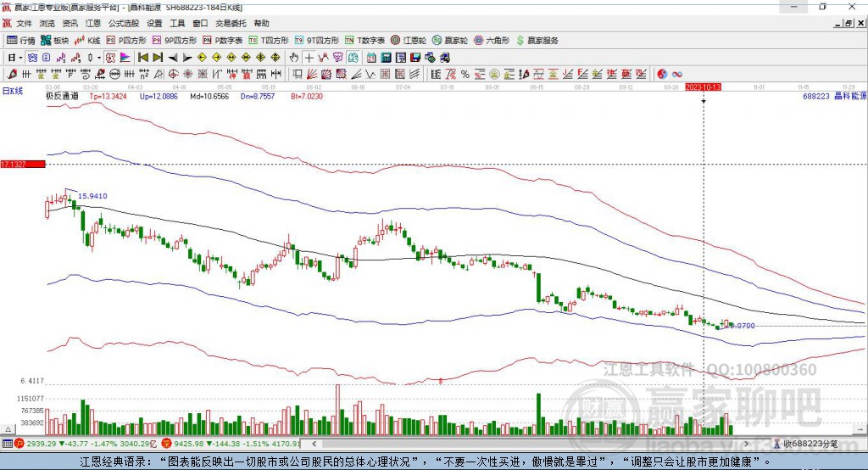Open the calculator icon
This screenshot has width=868, height=470.
point(387,58)
